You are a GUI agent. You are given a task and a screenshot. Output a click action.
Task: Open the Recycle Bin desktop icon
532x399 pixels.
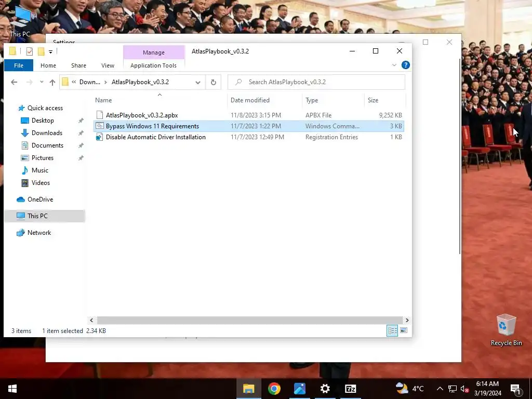[506, 330]
